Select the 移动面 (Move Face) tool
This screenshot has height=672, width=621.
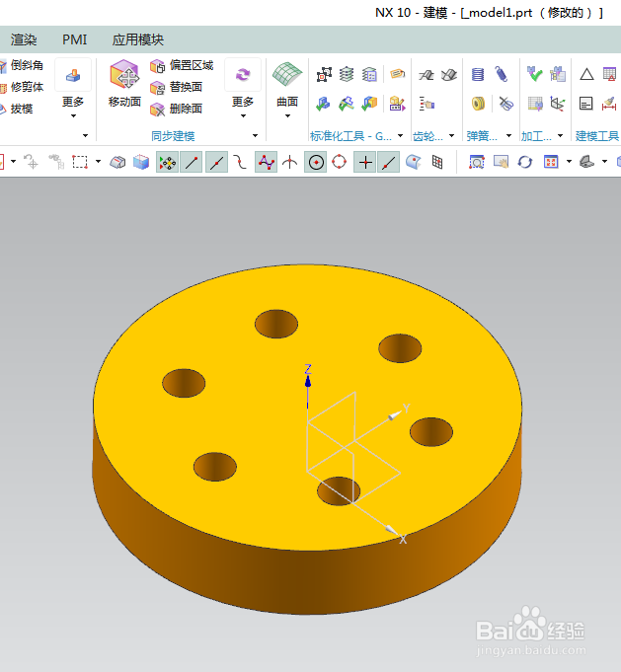[124, 83]
